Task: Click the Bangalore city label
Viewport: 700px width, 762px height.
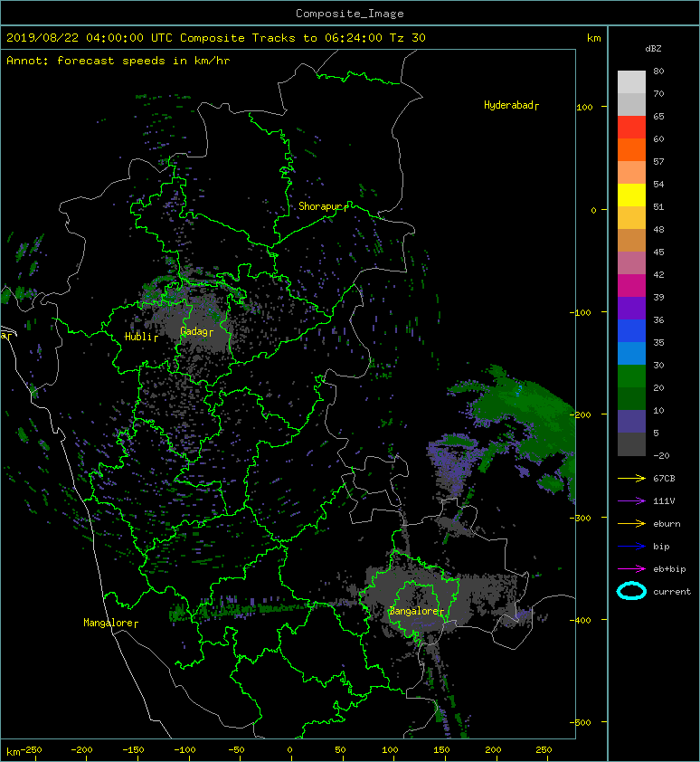Action: tap(416, 612)
